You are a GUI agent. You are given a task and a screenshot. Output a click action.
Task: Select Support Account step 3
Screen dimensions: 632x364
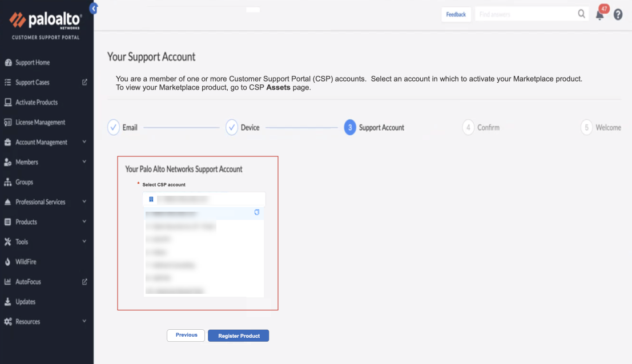point(374,127)
